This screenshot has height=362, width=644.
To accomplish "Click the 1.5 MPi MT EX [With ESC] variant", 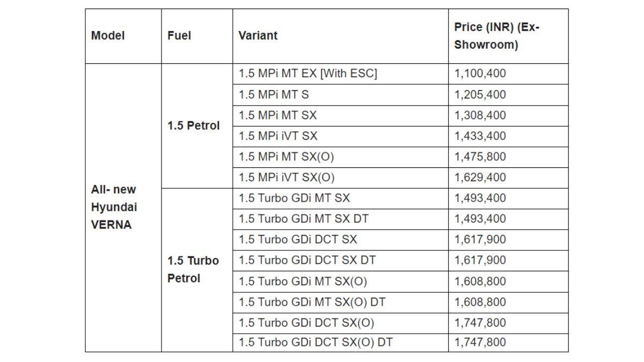I will [x=308, y=74].
